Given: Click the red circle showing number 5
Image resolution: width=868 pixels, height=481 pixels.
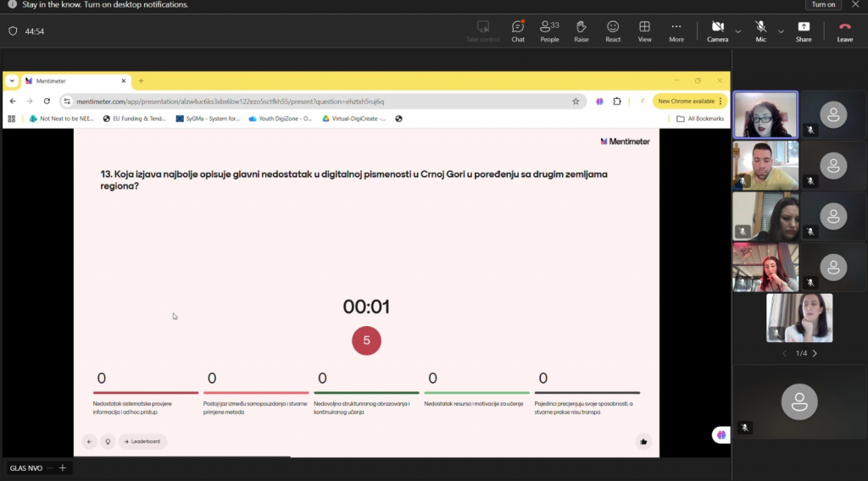Looking at the screenshot, I should point(366,340).
